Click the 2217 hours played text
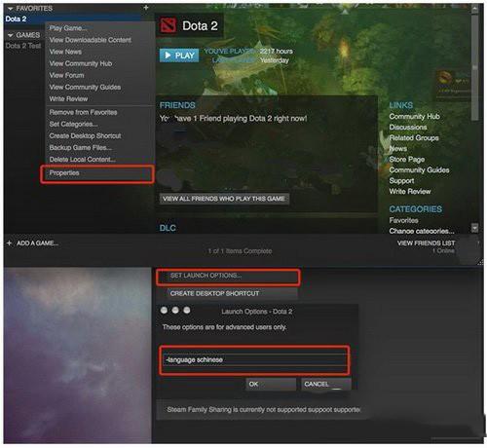Viewport: 487px width, 448px height. pyautogui.click(x=276, y=52)
